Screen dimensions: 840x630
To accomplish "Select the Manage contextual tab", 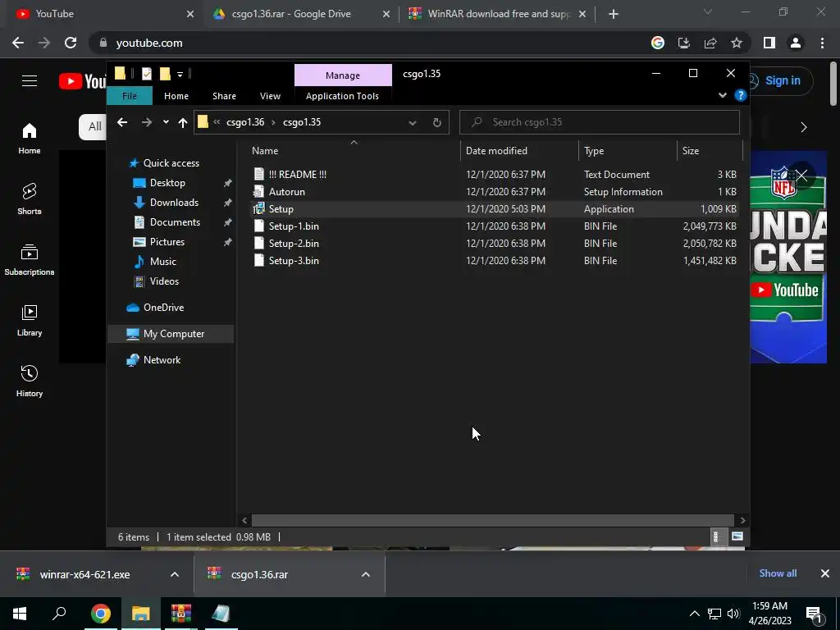I will [x=343, y=75].
